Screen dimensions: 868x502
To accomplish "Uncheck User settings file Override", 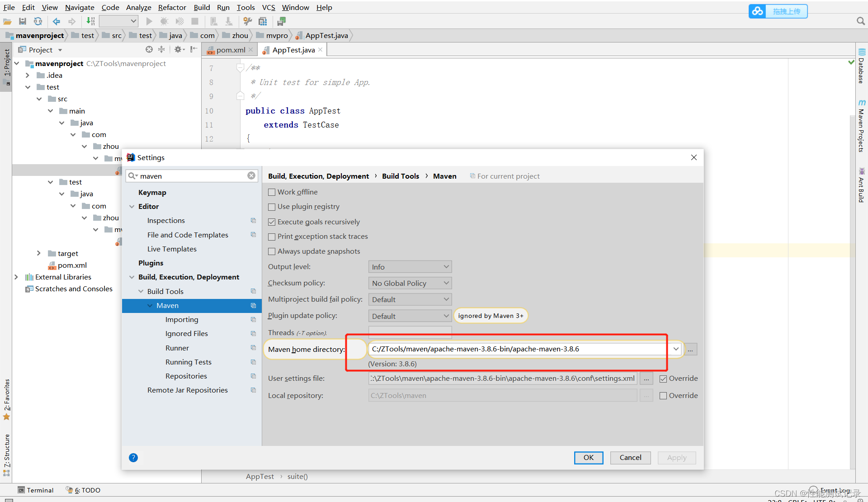I will click(x=663, y=379).
